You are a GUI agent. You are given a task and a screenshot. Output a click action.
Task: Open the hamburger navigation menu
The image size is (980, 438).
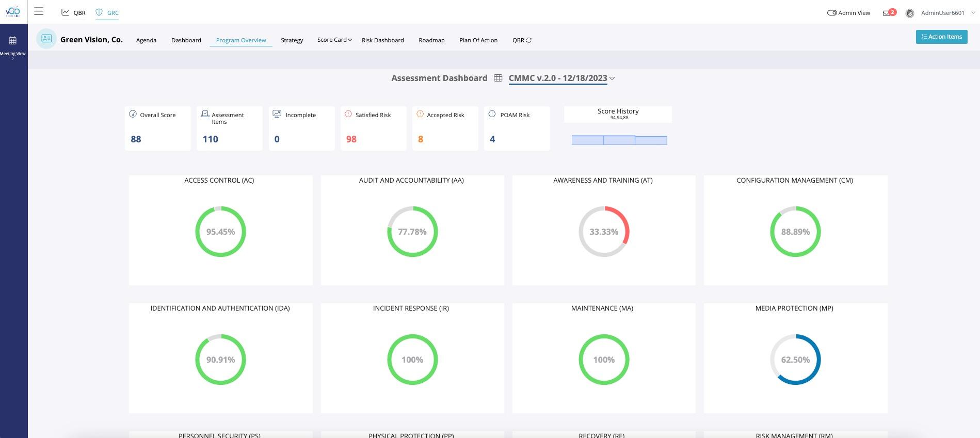tap(39, 11)
